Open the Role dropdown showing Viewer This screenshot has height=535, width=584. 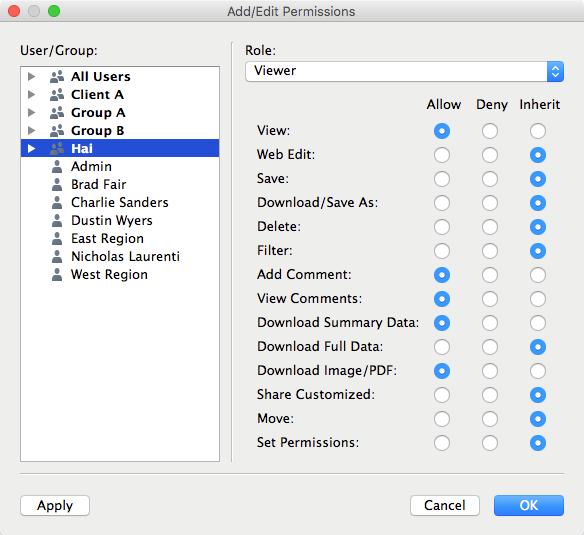click(404, 71)
